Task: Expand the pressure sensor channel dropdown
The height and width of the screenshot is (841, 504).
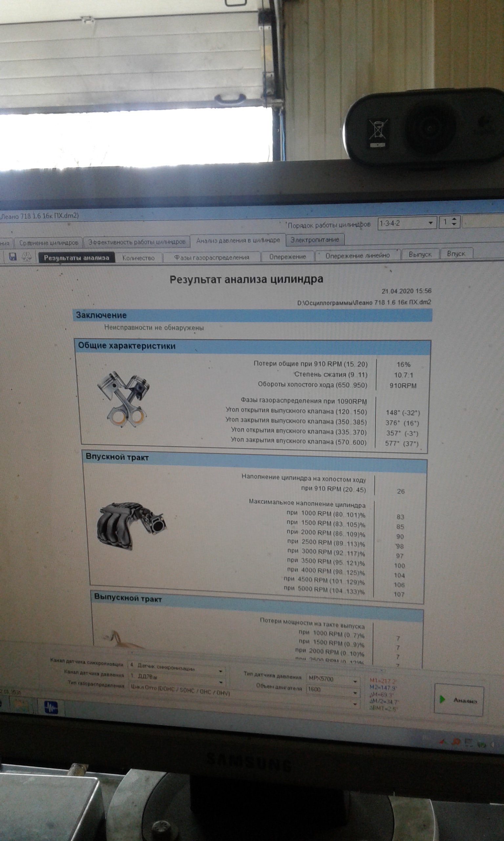Action: tap(220, 682)
